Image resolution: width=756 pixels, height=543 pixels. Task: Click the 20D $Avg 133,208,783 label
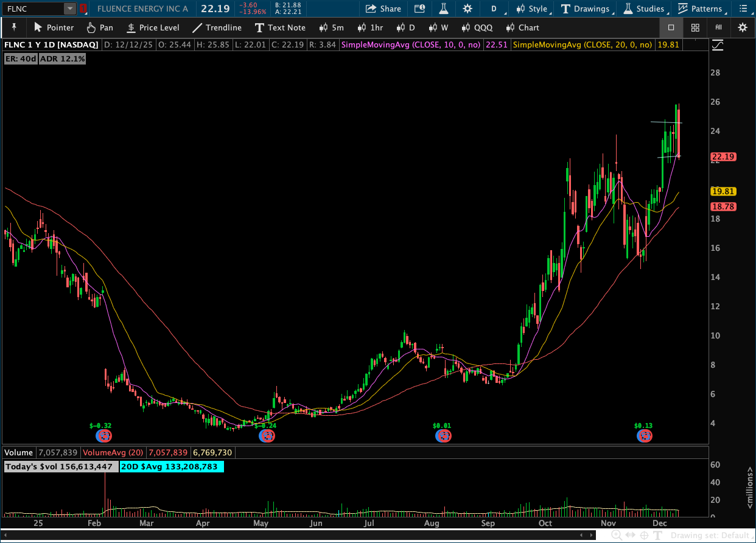172,467
